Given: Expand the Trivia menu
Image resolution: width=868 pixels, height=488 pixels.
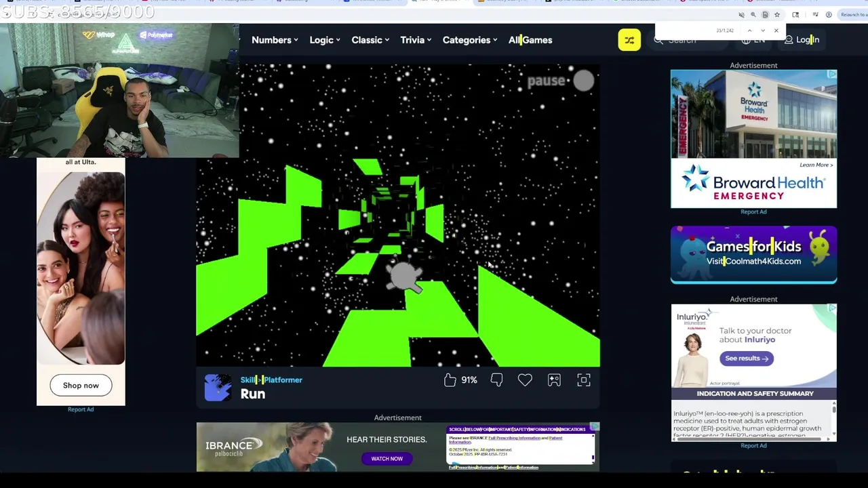Looking at the screenshot, I should click(416, 40).
